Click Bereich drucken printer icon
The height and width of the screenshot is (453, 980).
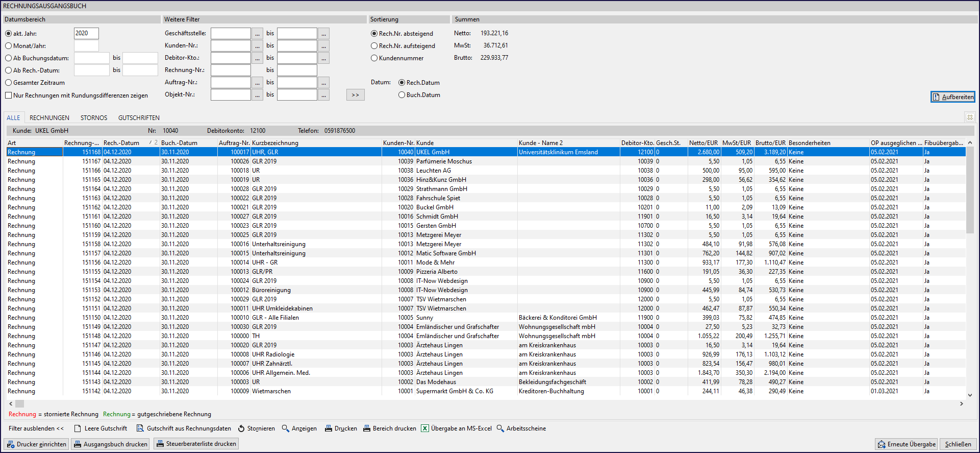tap(367, 428)
